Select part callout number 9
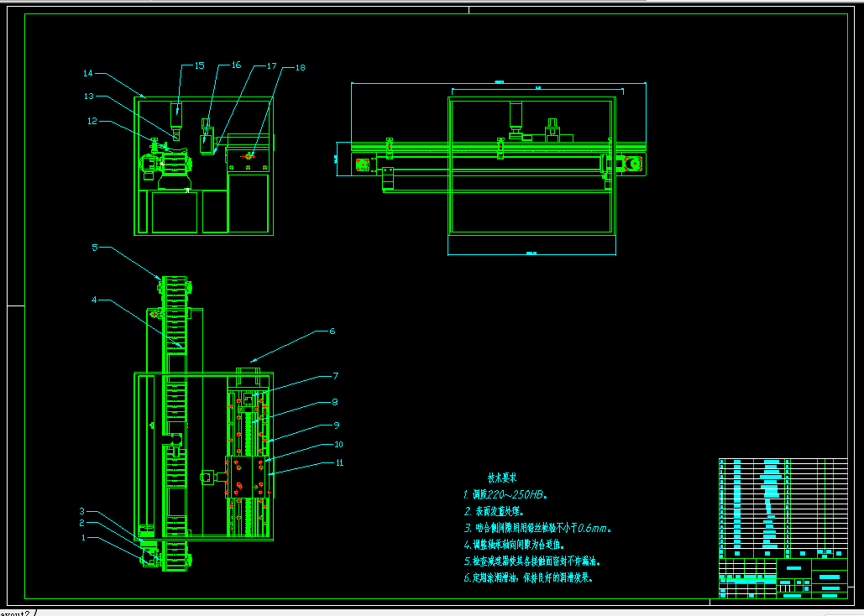Image resolution: width=864 pixels, height=616 pixels. (x=337, y=425)
